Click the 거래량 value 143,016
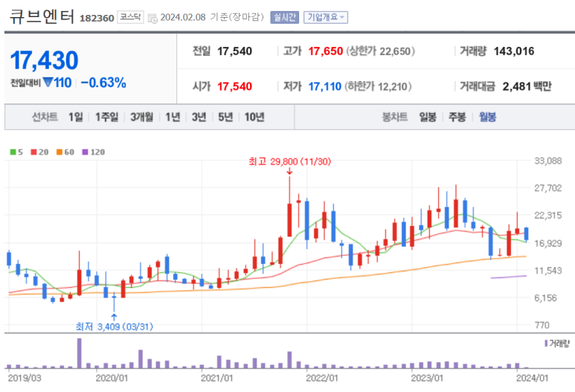575x392 pixels. point(514,51)
